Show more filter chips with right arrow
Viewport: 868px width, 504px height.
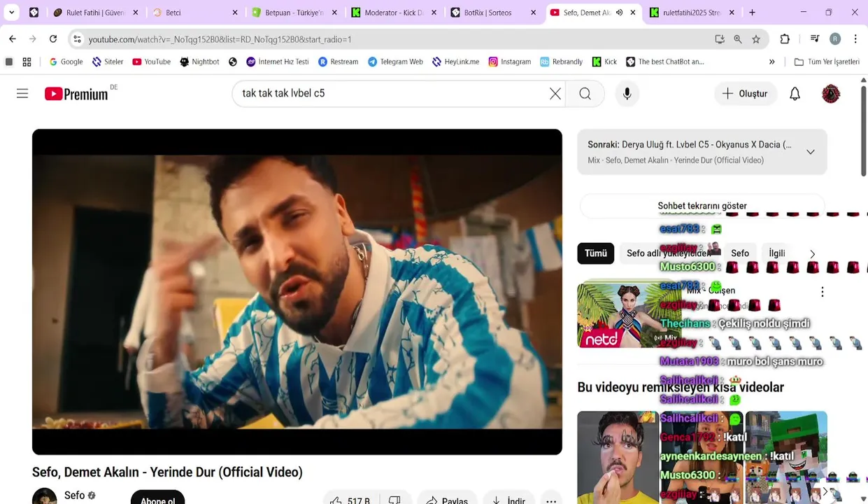pos(812,253)
